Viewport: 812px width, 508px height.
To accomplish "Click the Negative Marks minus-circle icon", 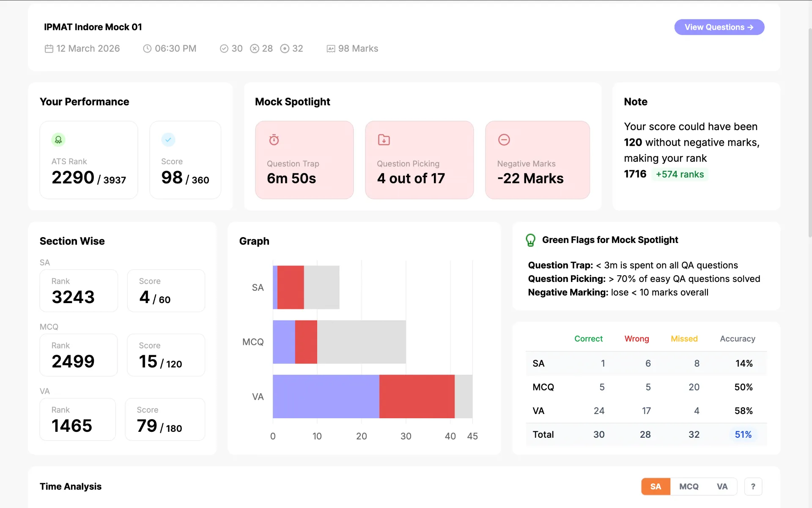I will (504, 140).
